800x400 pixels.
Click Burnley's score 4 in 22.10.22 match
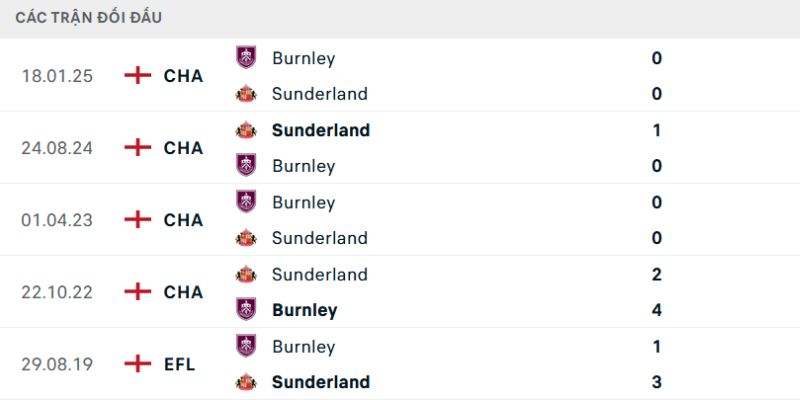click(657, 310)
